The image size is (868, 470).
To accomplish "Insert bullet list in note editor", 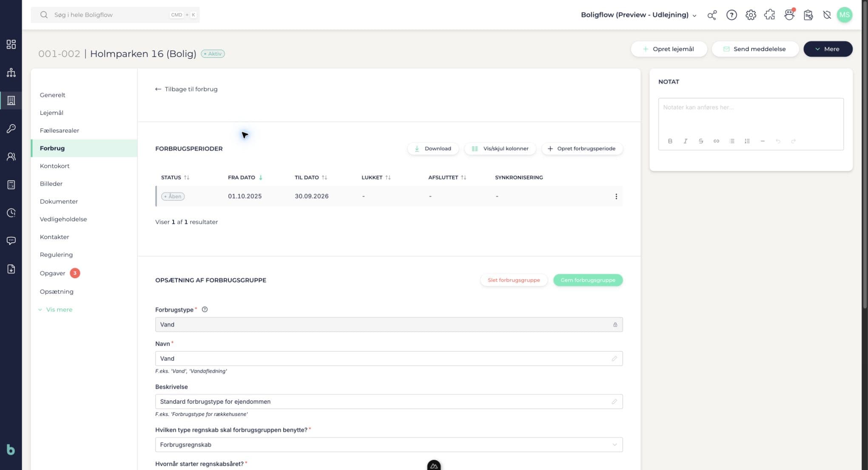I will (x=731, y=141).
